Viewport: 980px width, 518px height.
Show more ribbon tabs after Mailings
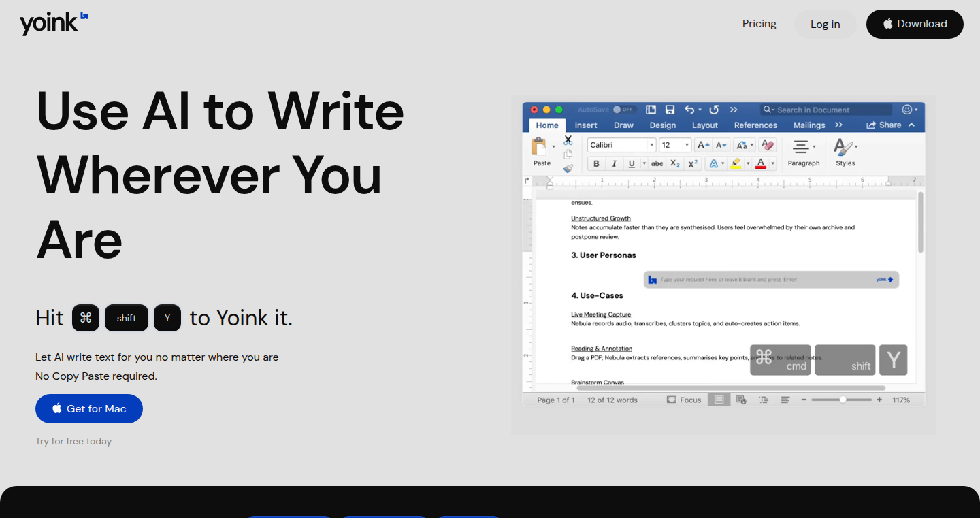(838, 125)
